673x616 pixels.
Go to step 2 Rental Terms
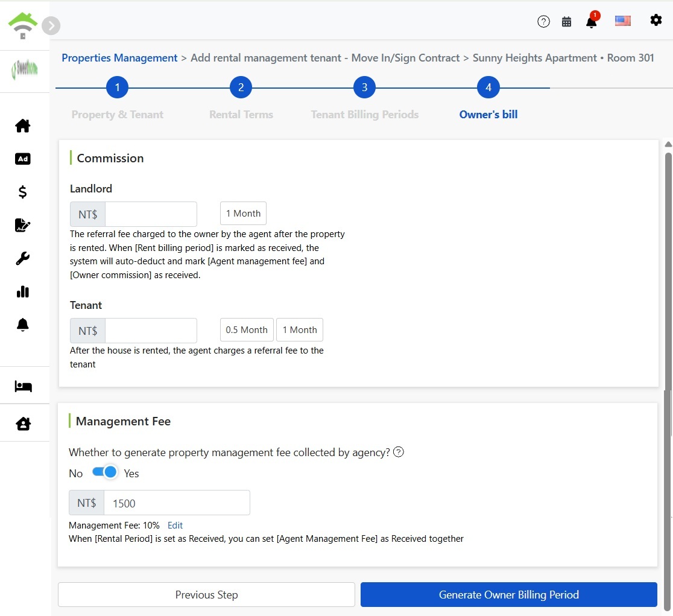click(241, 87)
